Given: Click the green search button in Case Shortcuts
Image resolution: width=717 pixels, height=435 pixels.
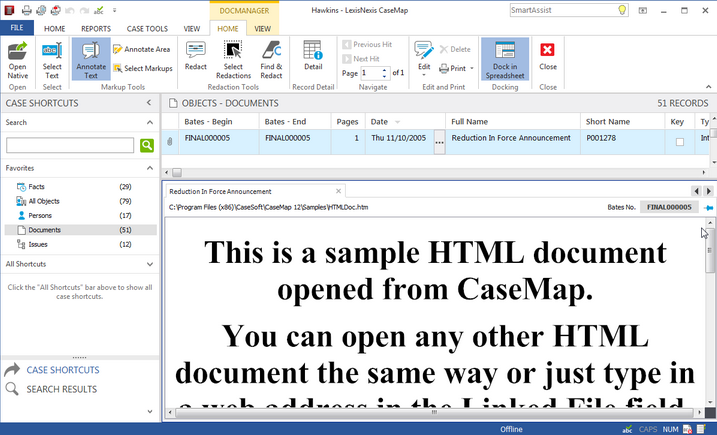Looking at the screenshot, I should click(x=147, y=145).
